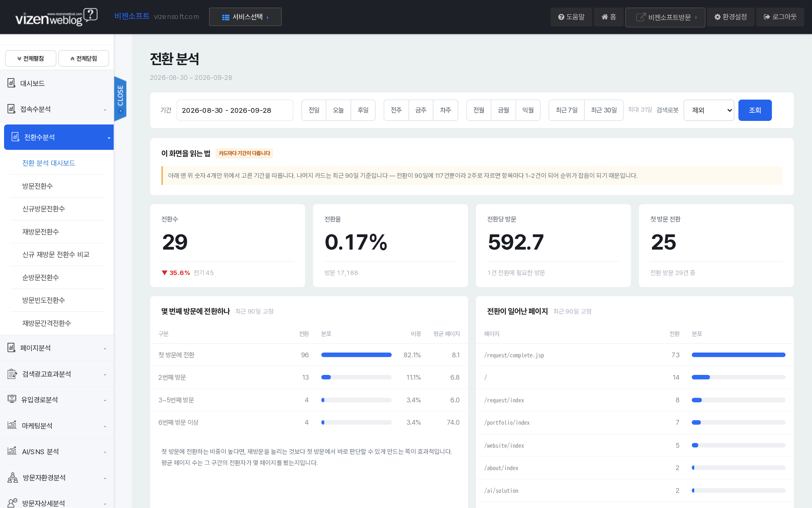Click the dashboard icon beside 대시보드
The height and width of the screenshot is (508, 812).
click(x=12, y=83)
